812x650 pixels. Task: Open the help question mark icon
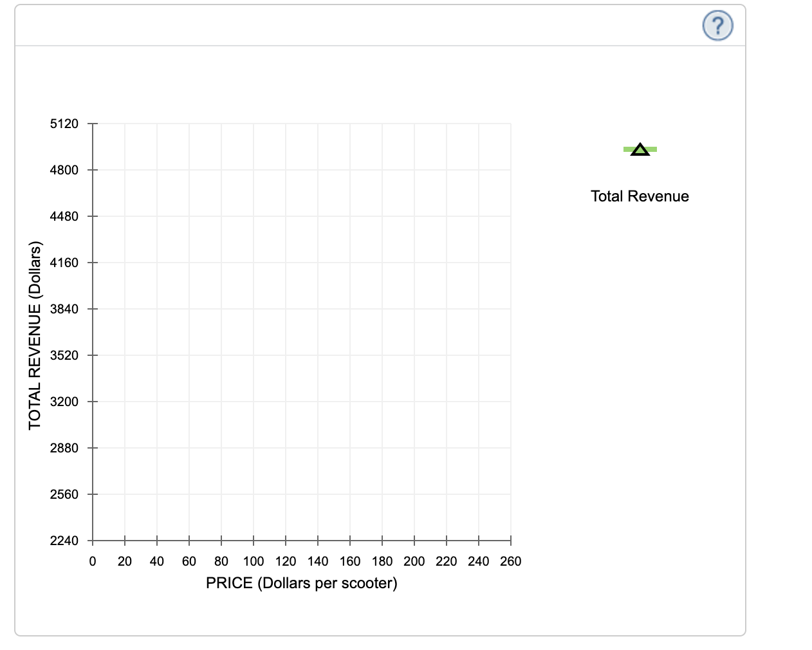pyautogui.click(x=717, y=26)
